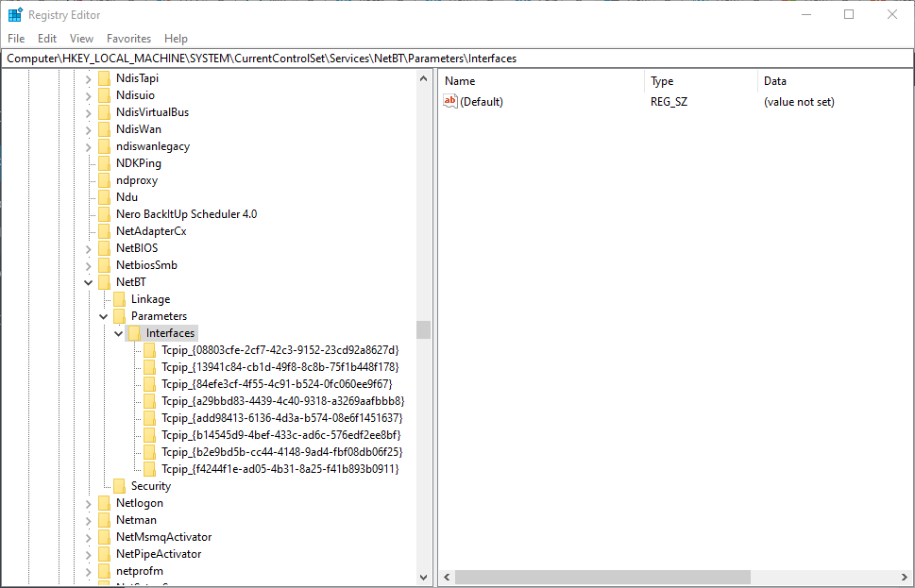Expand the Netlogon key
The height and width of the screenshot is (588, 915).
88,503
